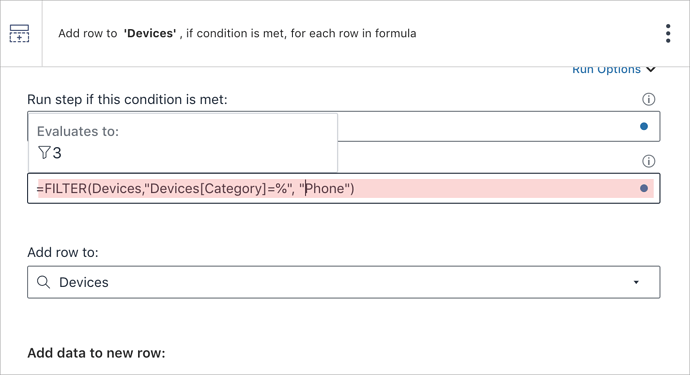
Task: Click the Evaluates to result popup
Action: [x=183, y=143]
